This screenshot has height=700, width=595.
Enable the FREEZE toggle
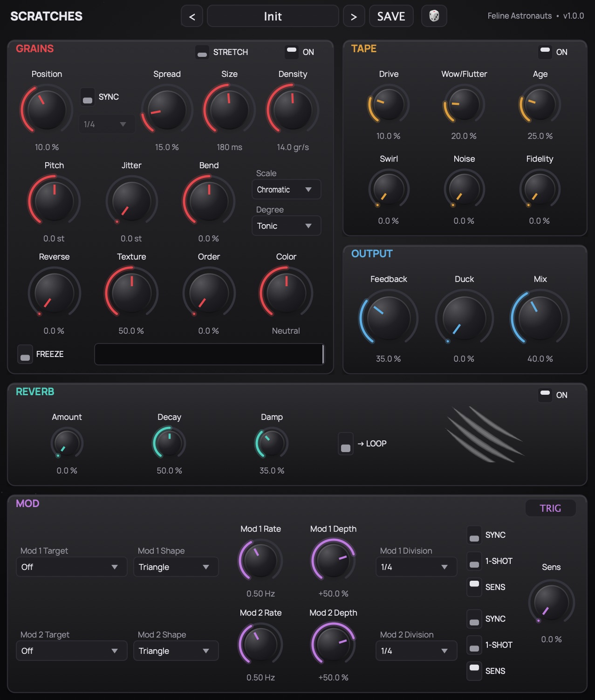coord(25,354)
